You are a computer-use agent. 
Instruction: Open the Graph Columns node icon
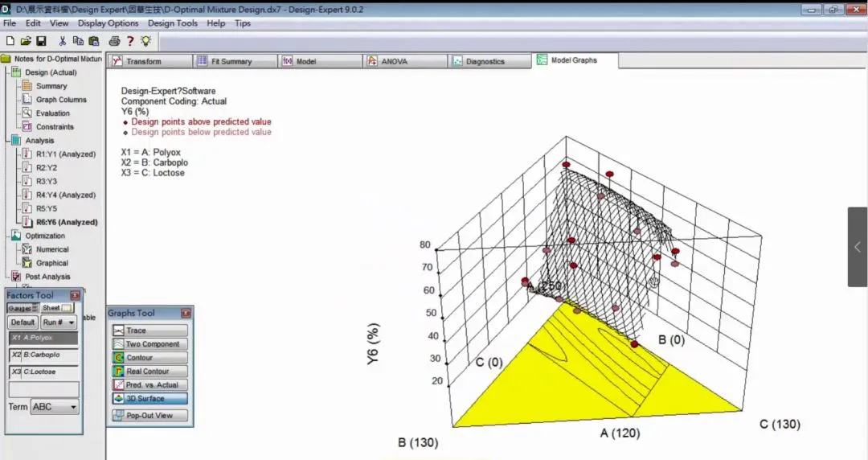tap(27, 99)
